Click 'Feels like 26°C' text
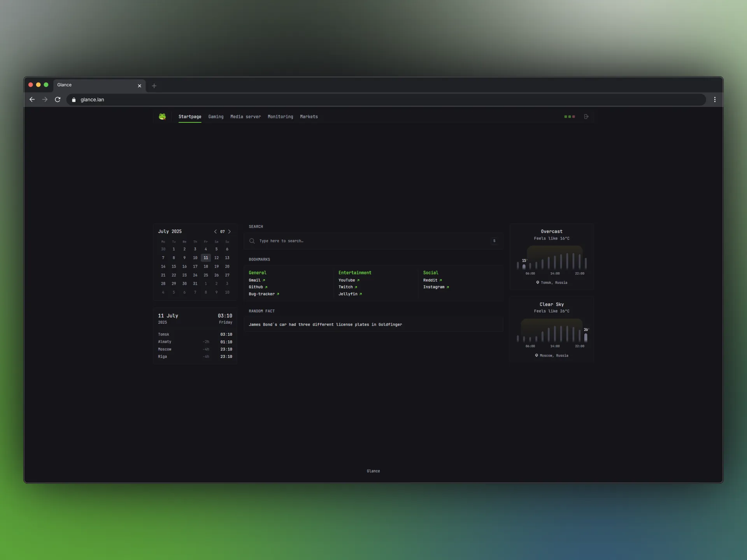This screenshot has height=560, width=747. tap(552, 311)
